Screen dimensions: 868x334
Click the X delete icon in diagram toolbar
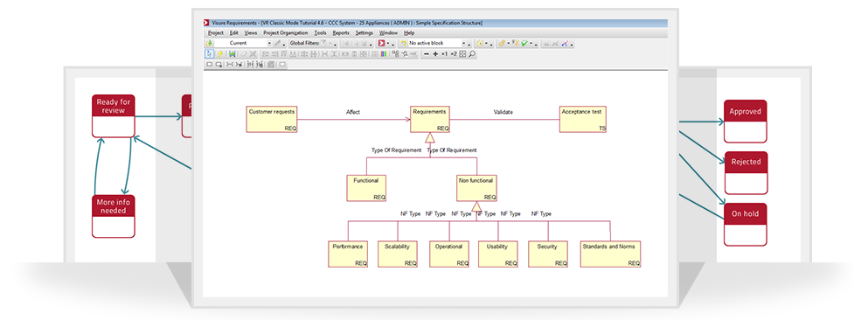(253, 53)
